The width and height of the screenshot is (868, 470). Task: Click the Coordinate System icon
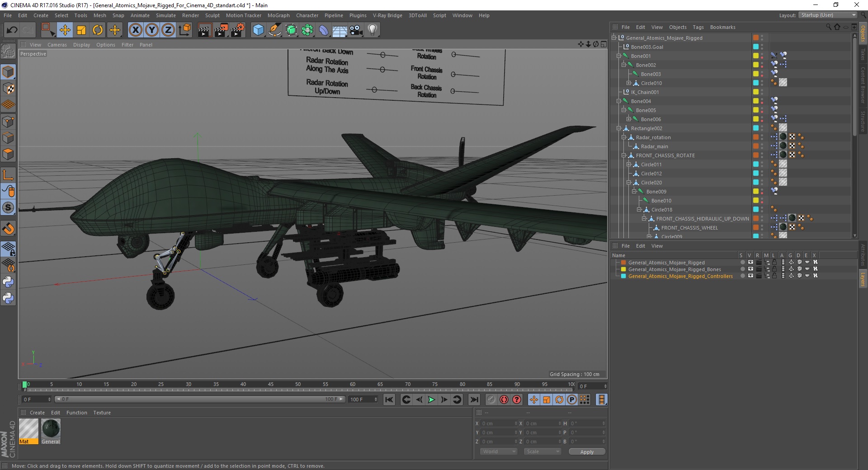pyautogui.click(x=185, y=30)
